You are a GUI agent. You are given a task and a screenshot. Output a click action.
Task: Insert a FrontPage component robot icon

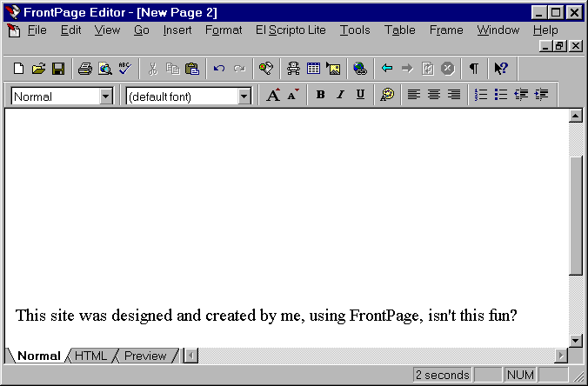pyautogui.click(x=293, y=69)
